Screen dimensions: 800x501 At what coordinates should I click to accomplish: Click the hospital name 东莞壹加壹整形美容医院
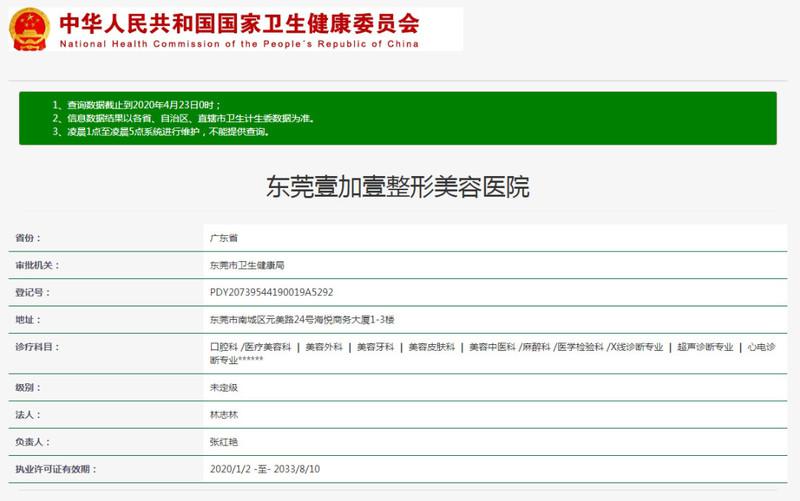(x=398, y=187)
